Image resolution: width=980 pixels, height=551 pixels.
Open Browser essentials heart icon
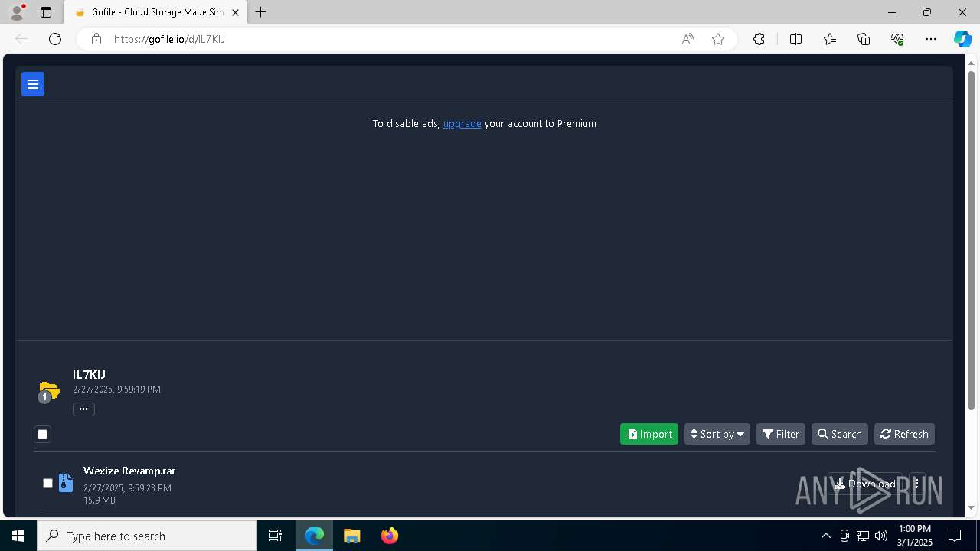(897, 39)
